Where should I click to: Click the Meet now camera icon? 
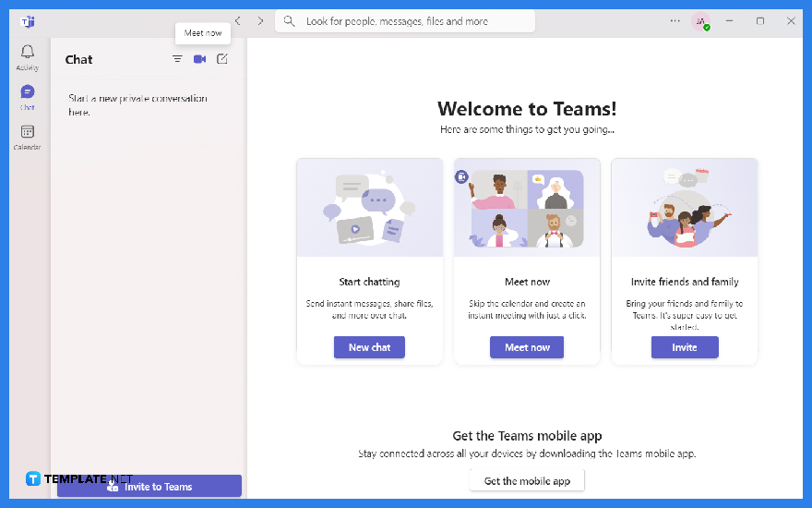click(x=200, y=59)
